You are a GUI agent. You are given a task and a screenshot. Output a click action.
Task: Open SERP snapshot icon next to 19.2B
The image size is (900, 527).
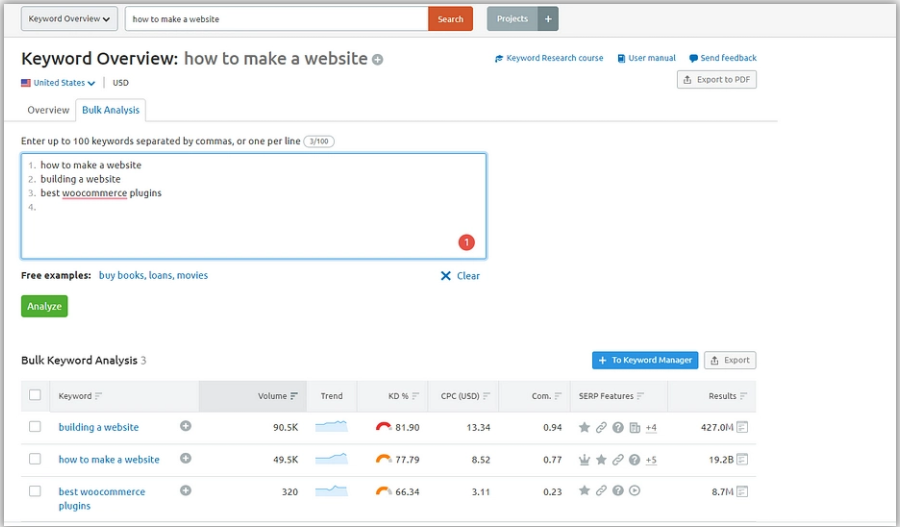tap(742, 459)
